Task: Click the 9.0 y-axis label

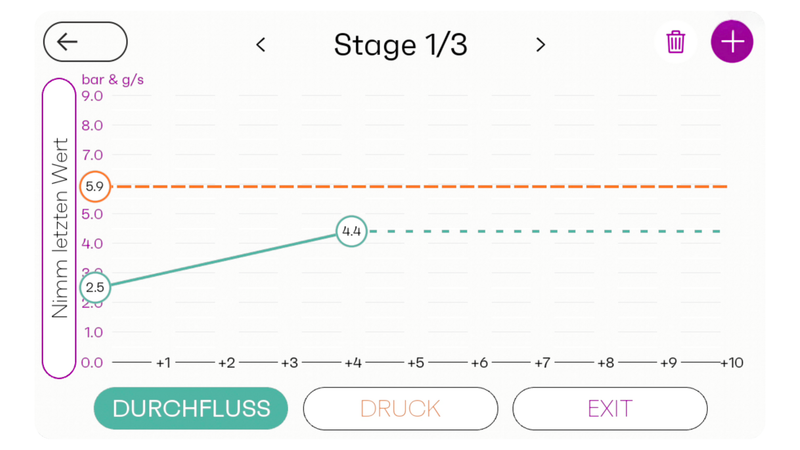Action: (x=92, y=96)
